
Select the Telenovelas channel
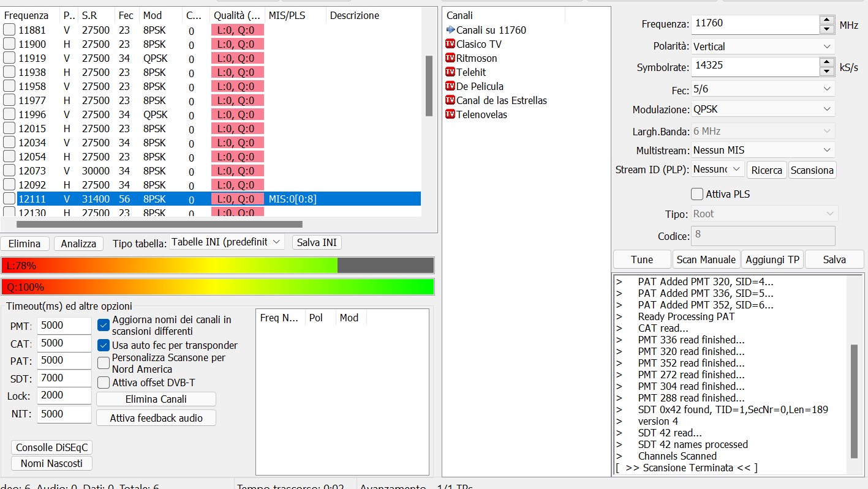(481, 114)
